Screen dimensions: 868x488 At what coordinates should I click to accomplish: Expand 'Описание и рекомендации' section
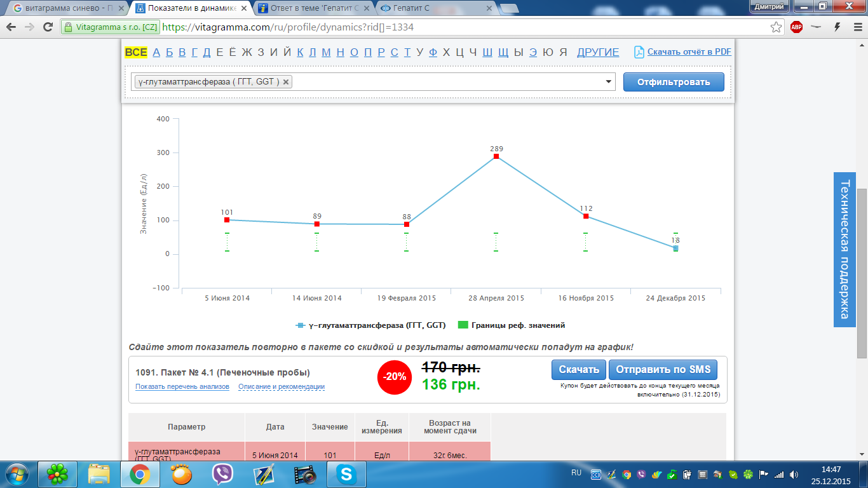(x=281, y=386)
